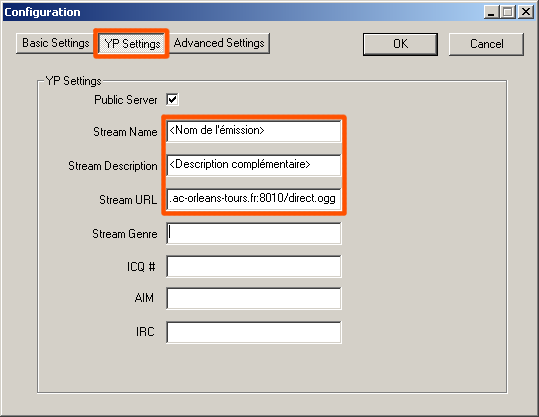The width and height of the screenshot is (539, 417).
Task: Click the Stream URL input field
Action: [x=254, y=199]
